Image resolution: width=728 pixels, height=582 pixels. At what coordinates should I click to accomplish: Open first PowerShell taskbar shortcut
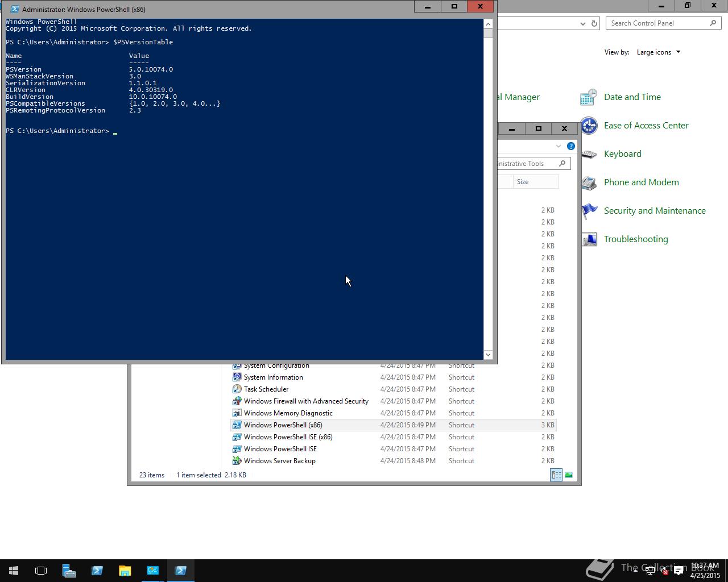pos(97,571)
